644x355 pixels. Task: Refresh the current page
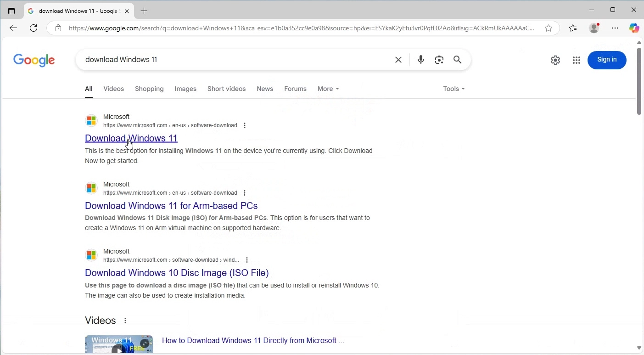pyautogui.click(x=34, y=28)
